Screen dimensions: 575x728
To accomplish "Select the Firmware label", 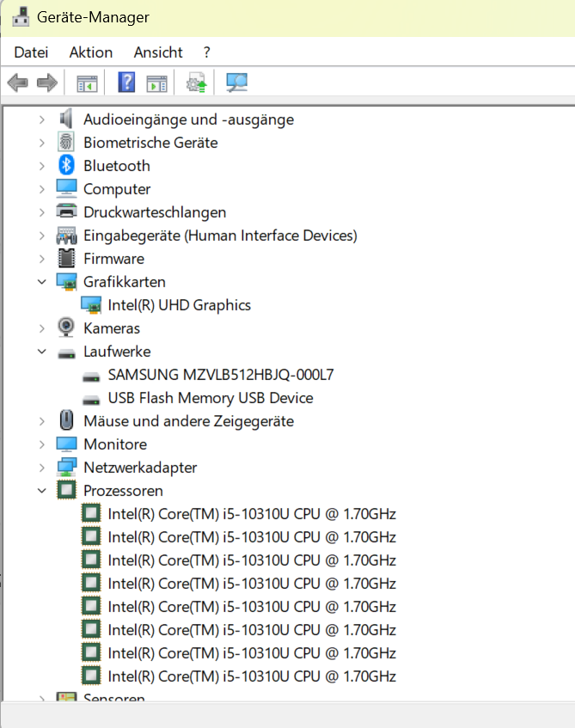I will [113, 259].
